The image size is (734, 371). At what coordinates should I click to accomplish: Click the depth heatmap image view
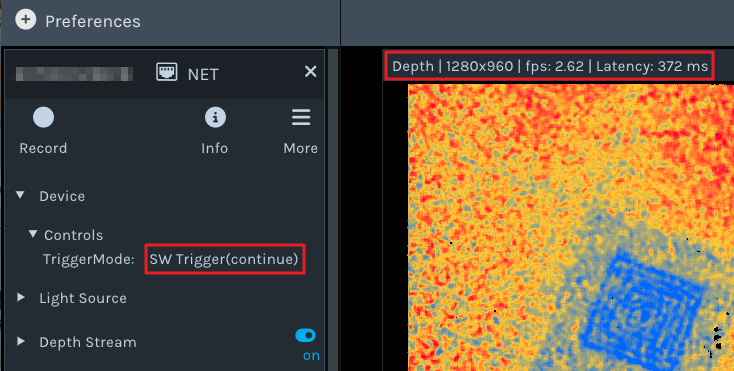(571, 227)
